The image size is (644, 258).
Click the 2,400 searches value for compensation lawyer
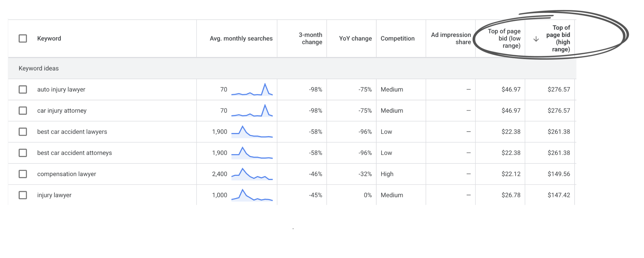click(220, 174)
